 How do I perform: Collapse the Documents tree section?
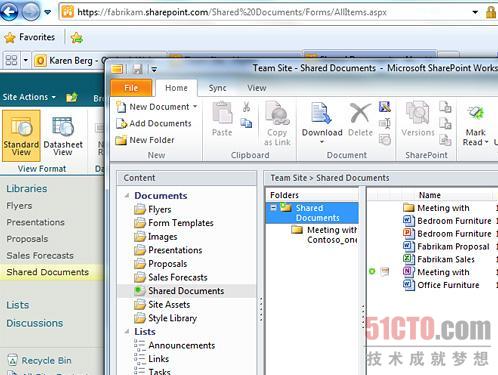(127, 195)
